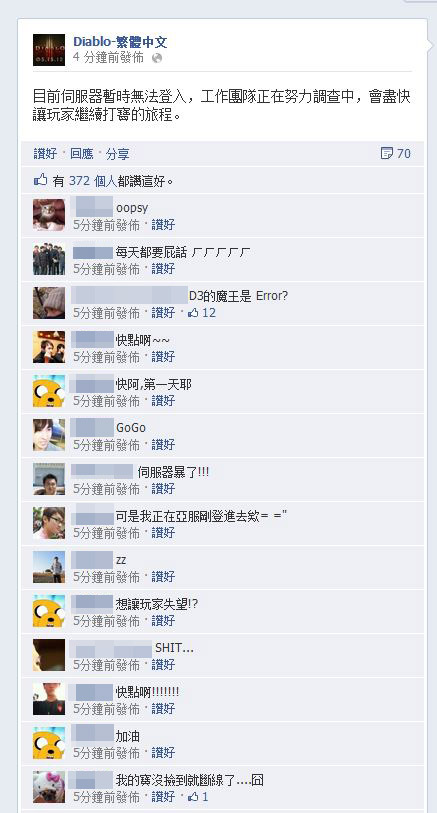
Task: Open the 372 個人 likes list
Action: [x=93, y=181]
